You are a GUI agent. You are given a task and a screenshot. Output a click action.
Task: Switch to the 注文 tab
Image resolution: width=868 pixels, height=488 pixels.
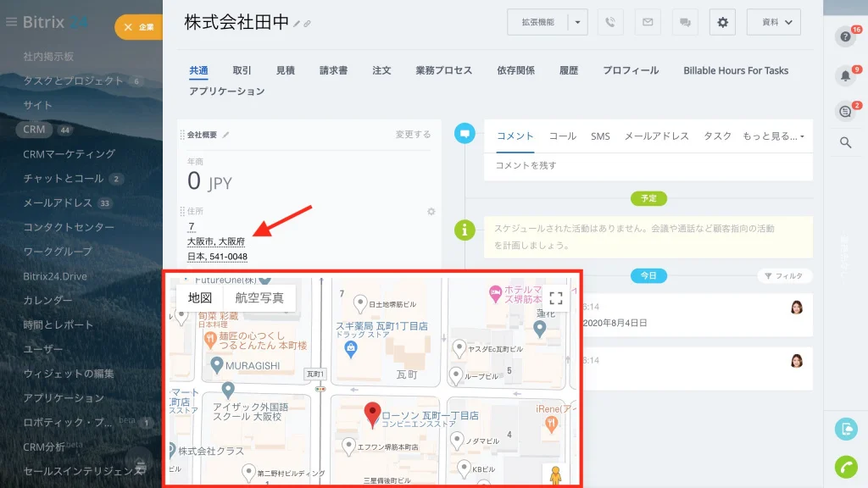pos(381,71)
